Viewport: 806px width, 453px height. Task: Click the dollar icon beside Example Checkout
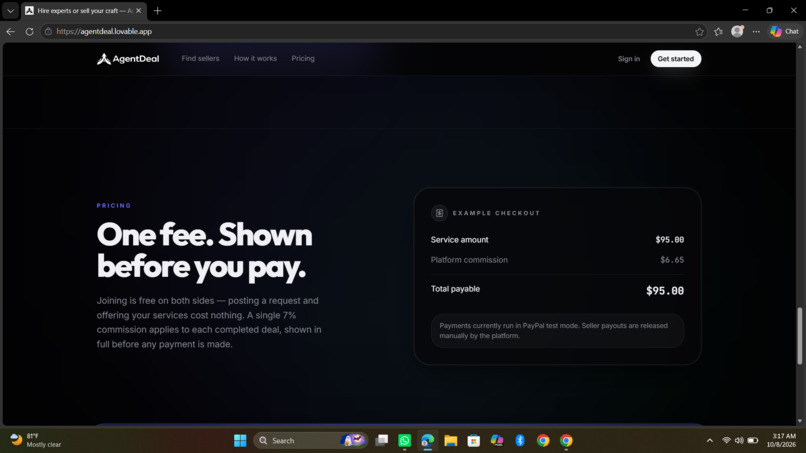[439, 213]
